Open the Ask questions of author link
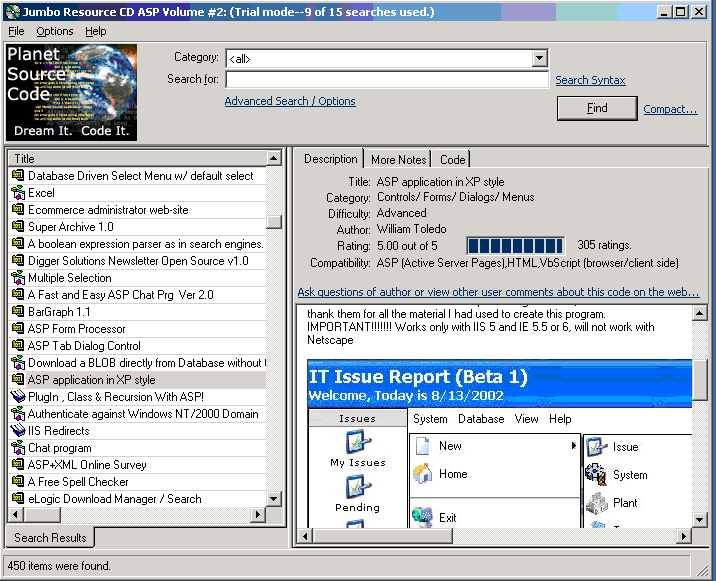Screen dimensions: 716x581 [498, 292]
